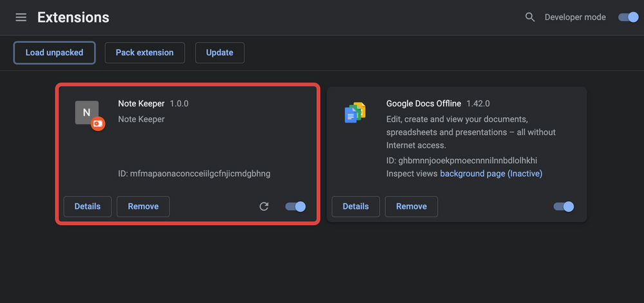Screen dimensions: 644x303
Task: Open Details for Note Keeper
Action: (88, 206)
